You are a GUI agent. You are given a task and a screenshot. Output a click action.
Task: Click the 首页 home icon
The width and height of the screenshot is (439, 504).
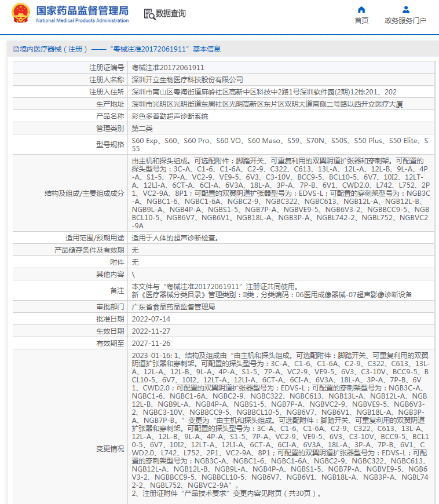coord(361,9)
